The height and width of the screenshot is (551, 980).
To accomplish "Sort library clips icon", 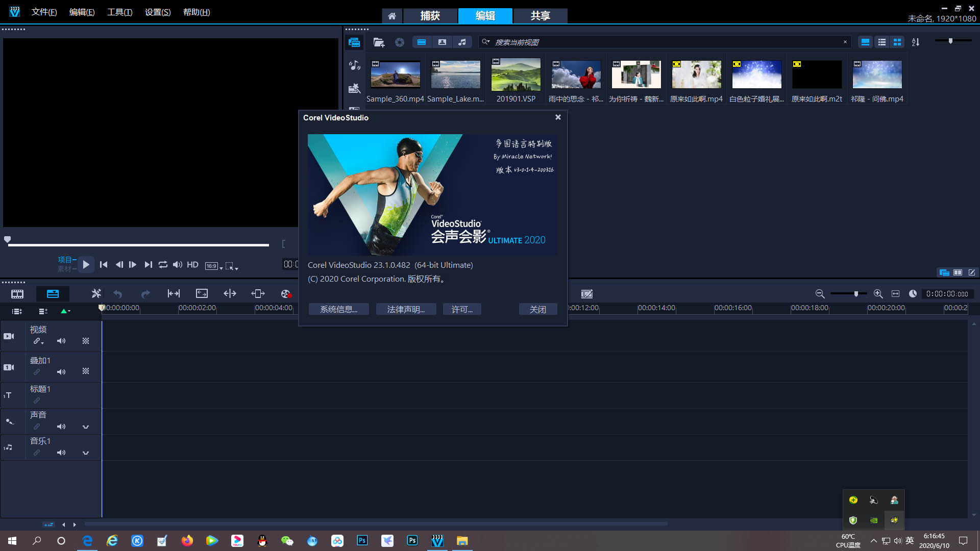I will (x=916, y=42).
